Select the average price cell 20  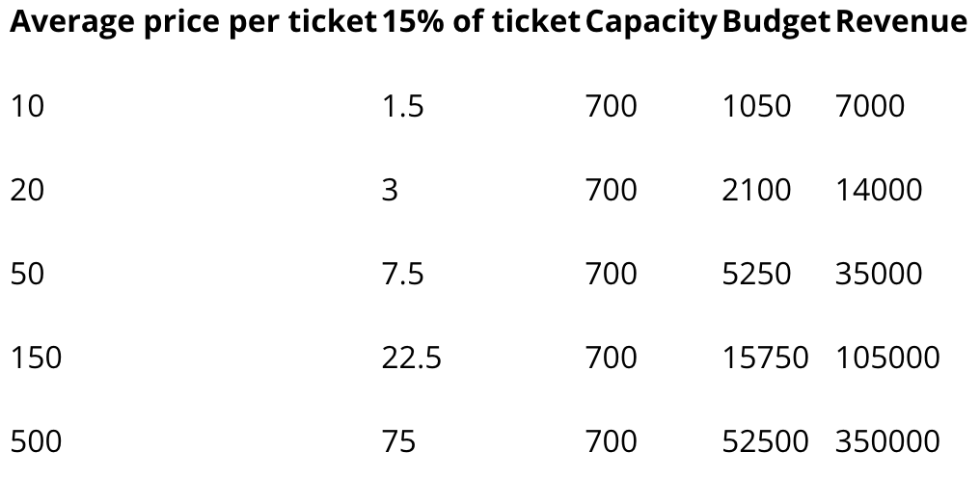point(28,189)
